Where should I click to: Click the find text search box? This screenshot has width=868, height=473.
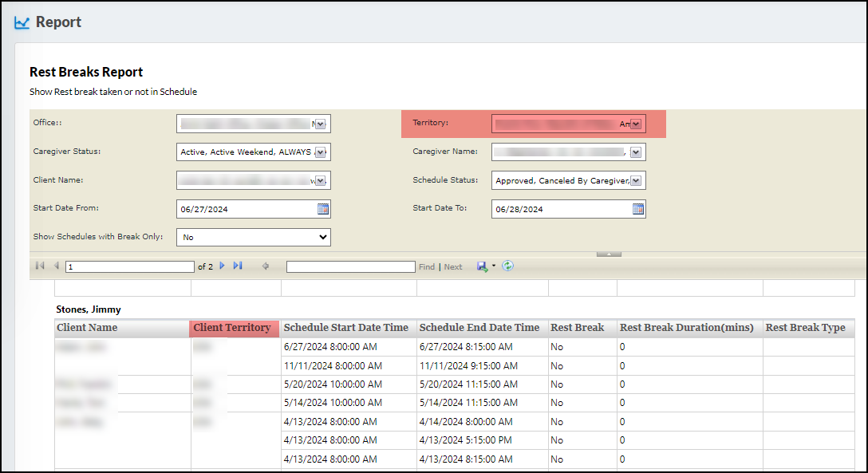pos(350,266)
